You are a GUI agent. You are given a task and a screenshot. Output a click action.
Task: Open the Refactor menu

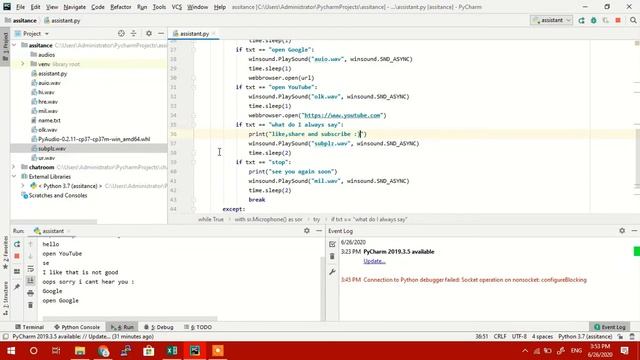coord(120,7)
